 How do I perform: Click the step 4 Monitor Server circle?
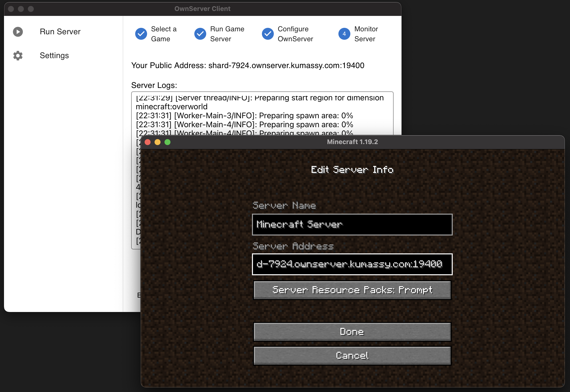(344, 34)
